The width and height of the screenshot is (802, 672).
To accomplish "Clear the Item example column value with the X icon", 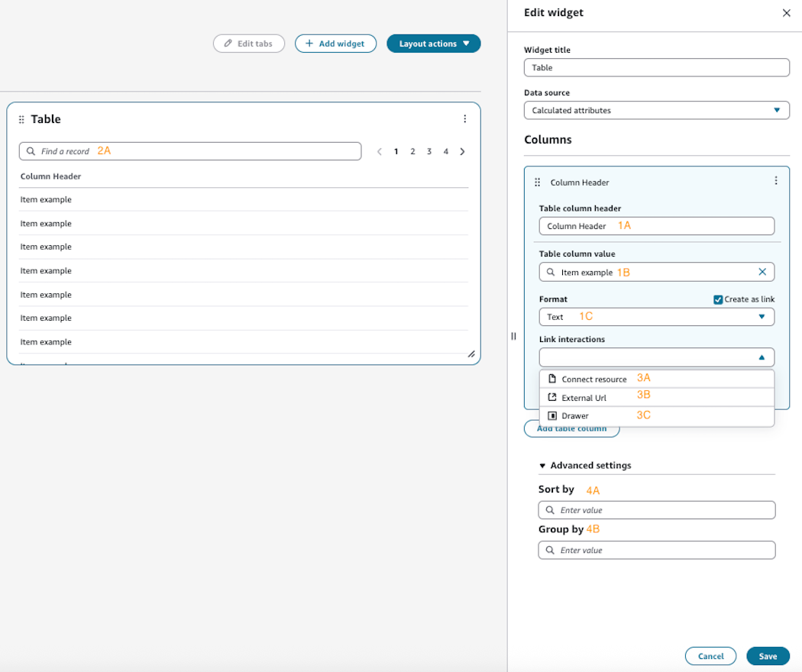I will [762, 272].
